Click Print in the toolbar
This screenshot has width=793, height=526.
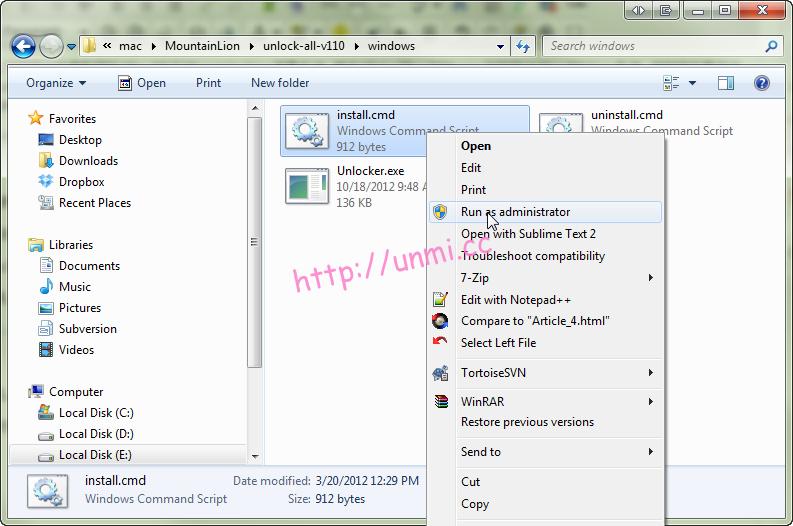pyautogui.click(x=208, y=83)
